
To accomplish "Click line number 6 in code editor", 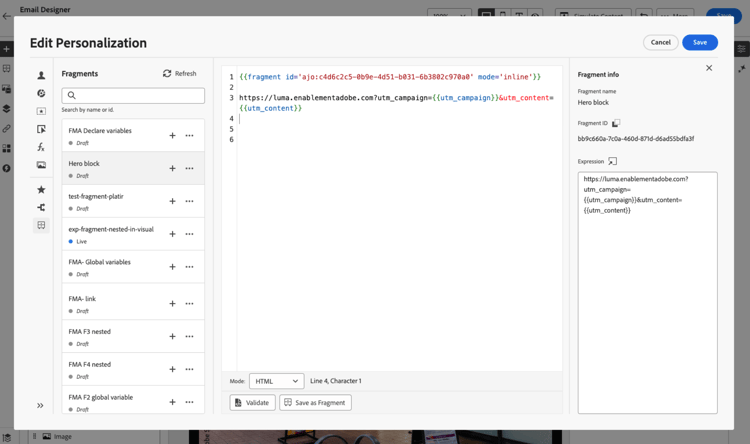I will (232, 139).
